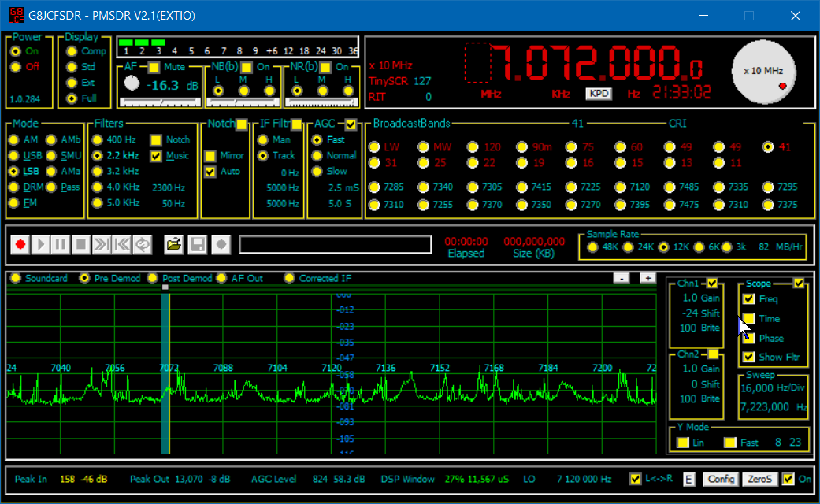Enable loop playback icon
820x504 pixels.
pos(142,245)
